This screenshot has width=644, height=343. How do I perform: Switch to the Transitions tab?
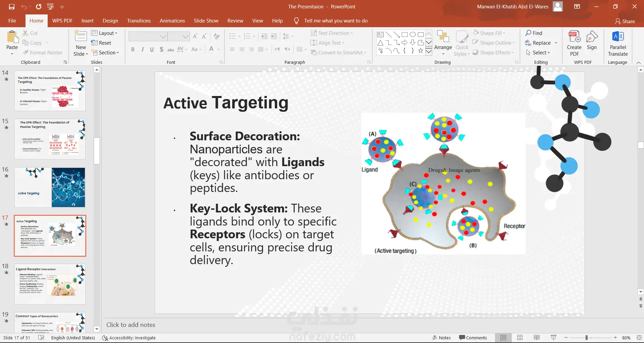tap(139, 21)
